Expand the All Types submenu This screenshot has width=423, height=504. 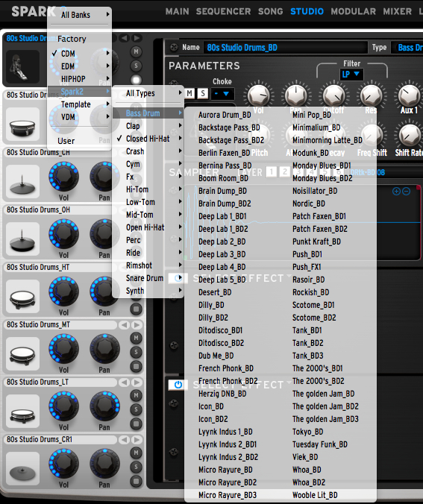[x=148, y=93]
